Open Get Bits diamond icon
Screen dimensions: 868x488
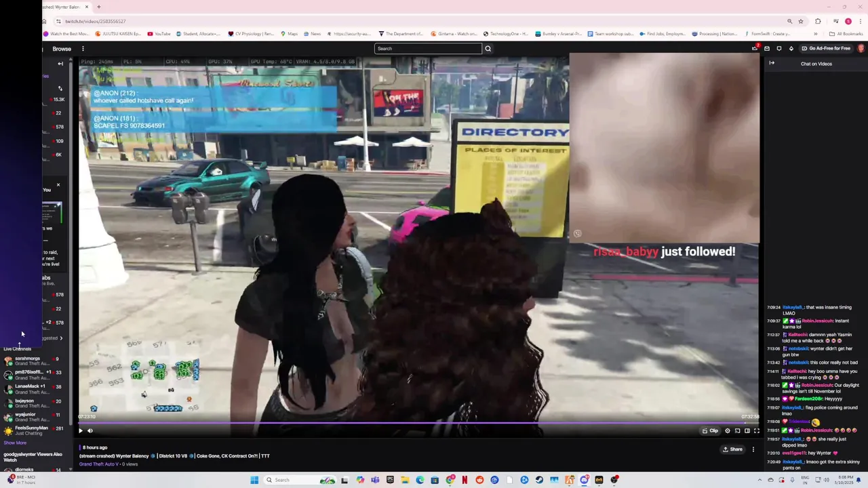791,48
